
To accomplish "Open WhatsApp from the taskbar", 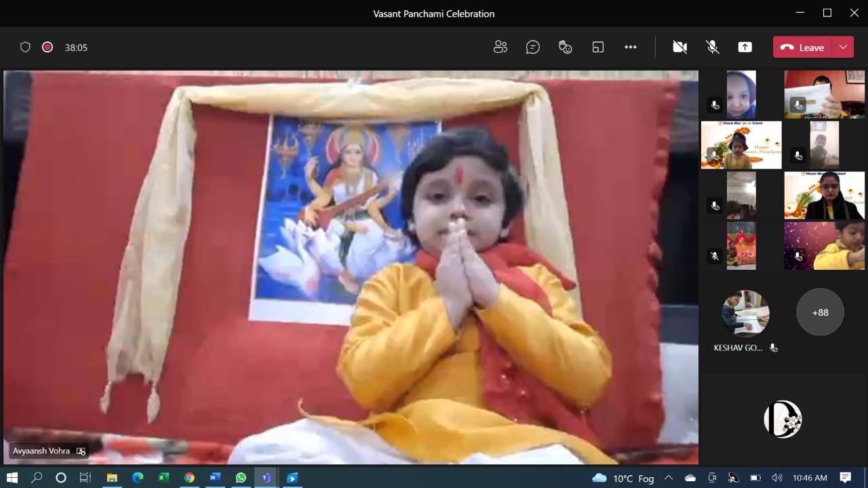I will pyautogui.click(x=241, y=478).
